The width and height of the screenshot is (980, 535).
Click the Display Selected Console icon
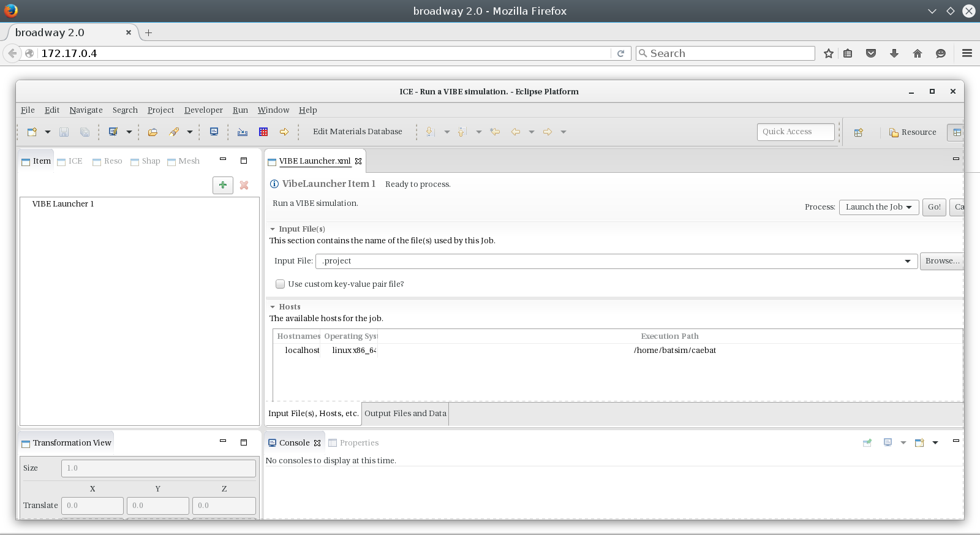(x=888, y=443)
